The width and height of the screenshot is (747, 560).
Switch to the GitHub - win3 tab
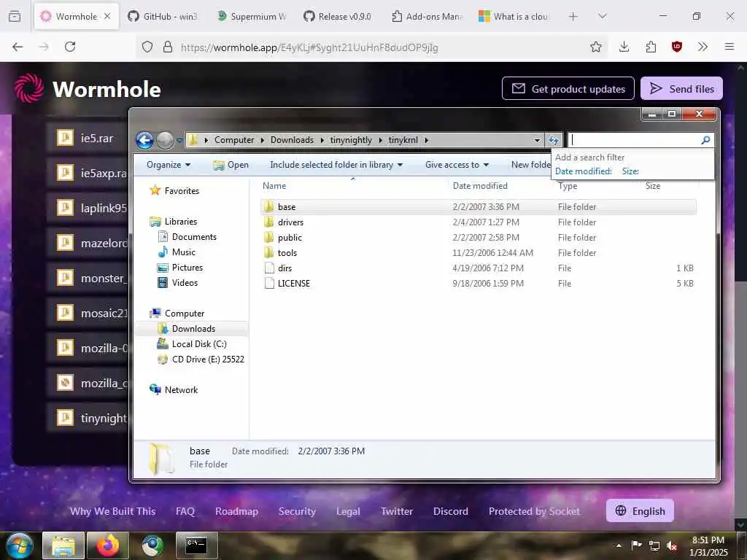[x=163, y=16]
